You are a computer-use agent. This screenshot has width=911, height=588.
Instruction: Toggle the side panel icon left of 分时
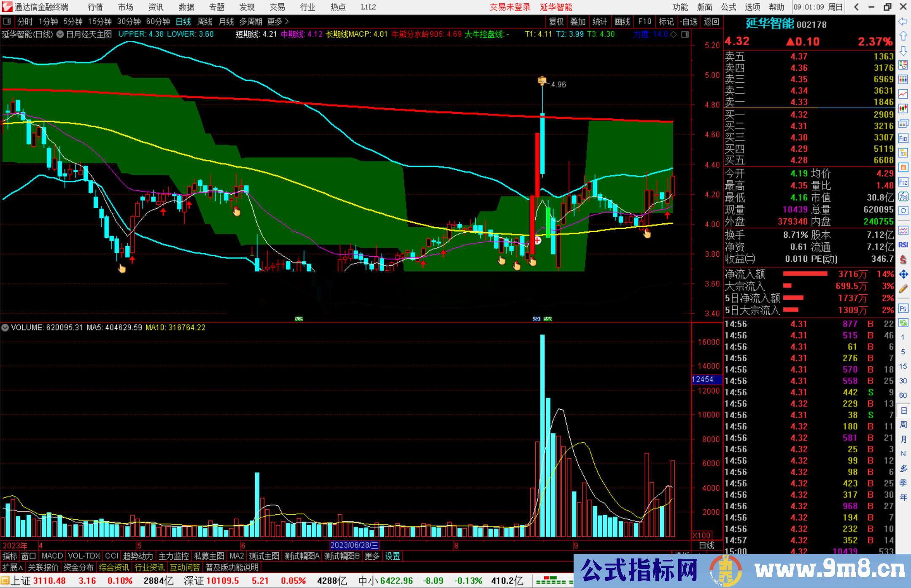[x=7, y=21]
